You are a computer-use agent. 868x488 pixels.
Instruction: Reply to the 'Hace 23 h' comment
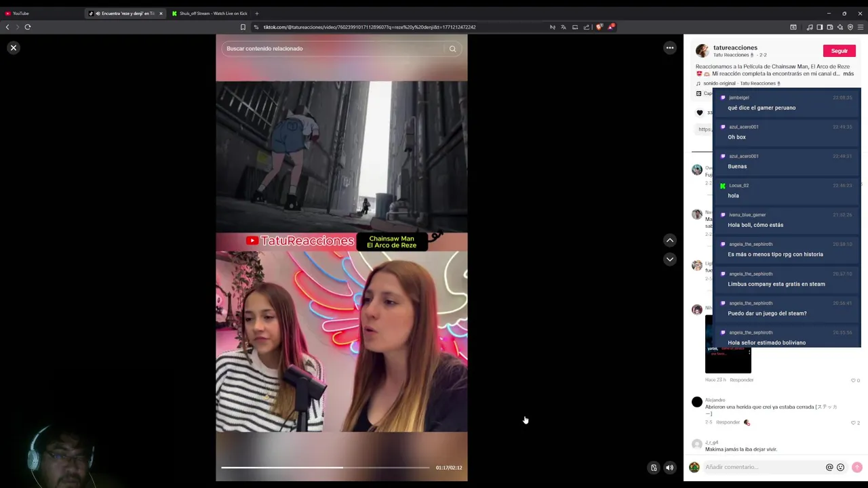[741, 380]
